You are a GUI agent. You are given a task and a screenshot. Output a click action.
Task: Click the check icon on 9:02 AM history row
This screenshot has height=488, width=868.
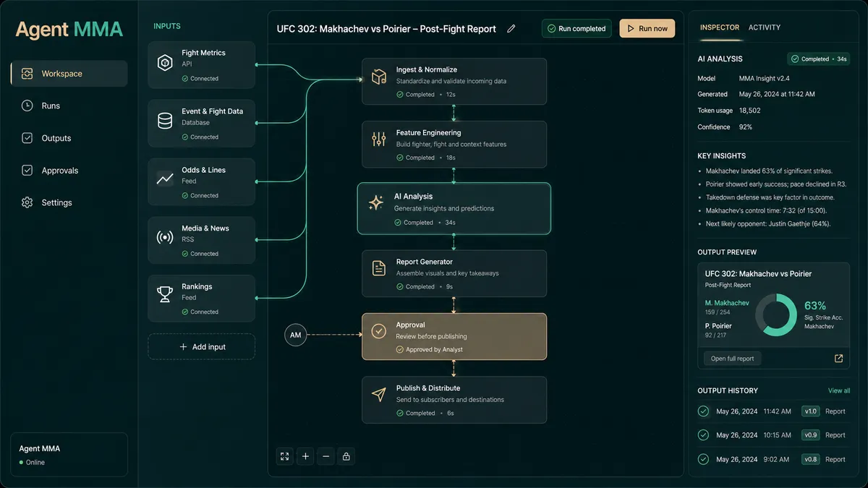(x=703, y=459)
